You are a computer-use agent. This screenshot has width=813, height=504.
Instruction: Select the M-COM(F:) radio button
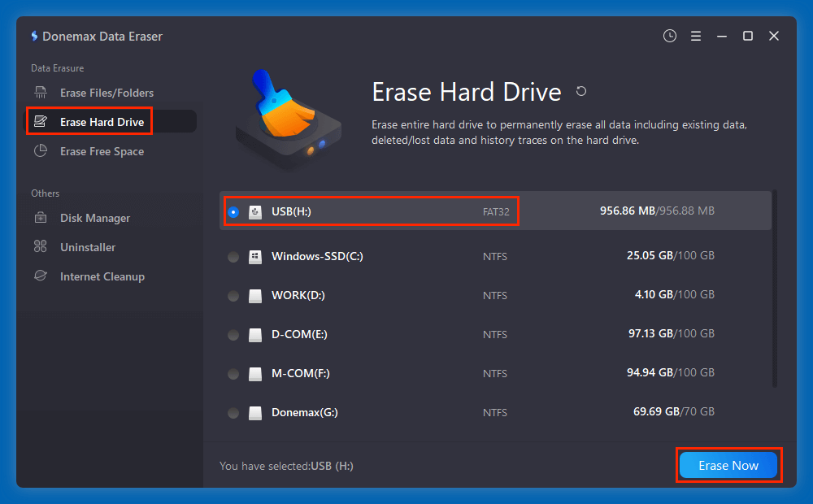coord(233,373)
